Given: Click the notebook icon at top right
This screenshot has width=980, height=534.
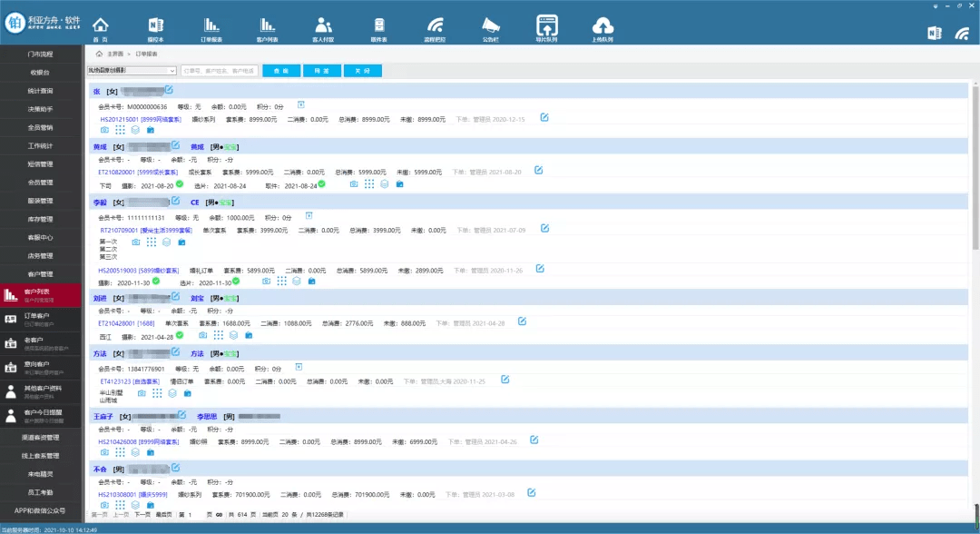Looking at the screenshot, I should (x=935, y=33).
